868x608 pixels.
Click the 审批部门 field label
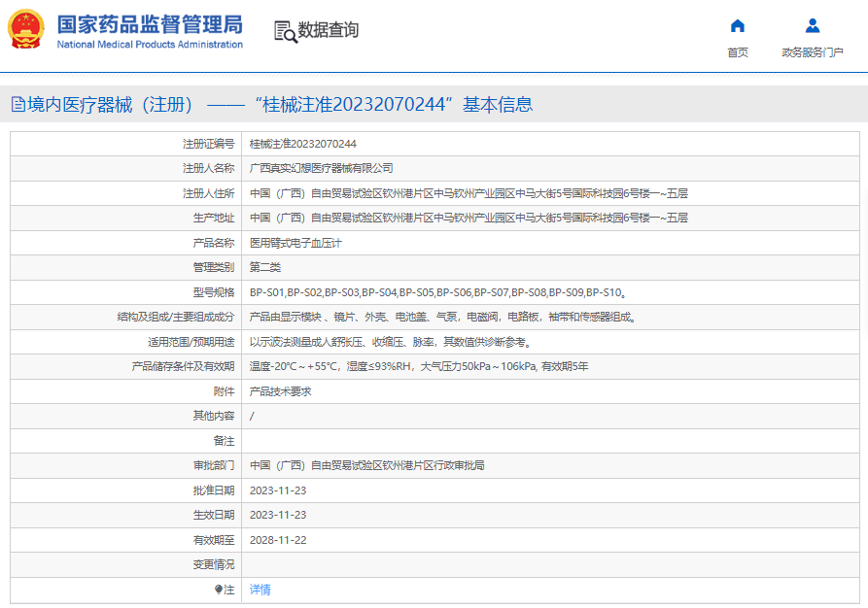214,465
